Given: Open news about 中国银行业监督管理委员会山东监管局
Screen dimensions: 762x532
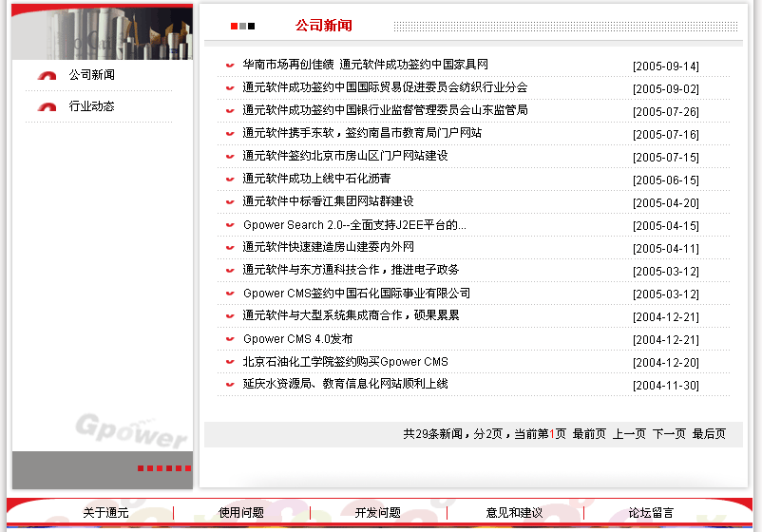Looking at the screenshot, I should click(385, 110).
